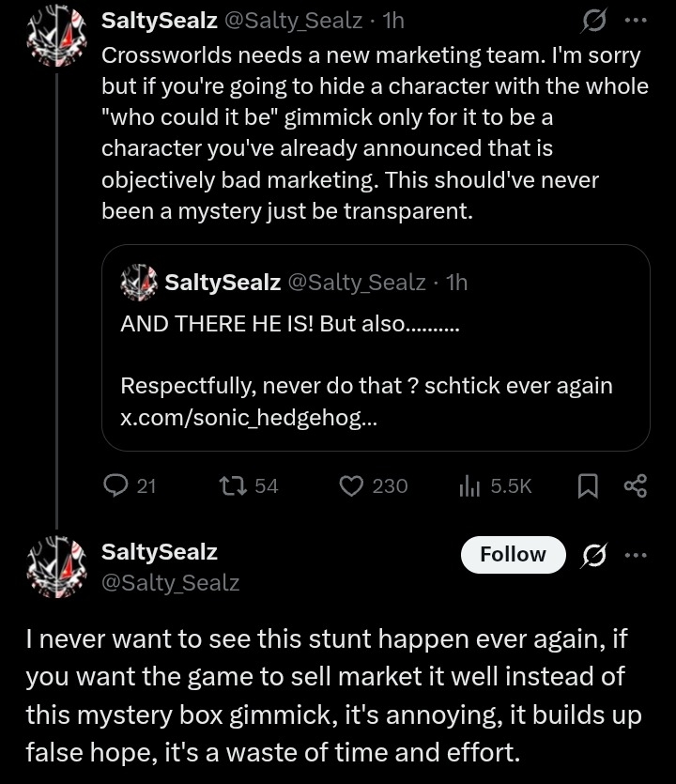Expand more options on the bottom post
Screen dimensions: 676x784
(x=636, y=555)
